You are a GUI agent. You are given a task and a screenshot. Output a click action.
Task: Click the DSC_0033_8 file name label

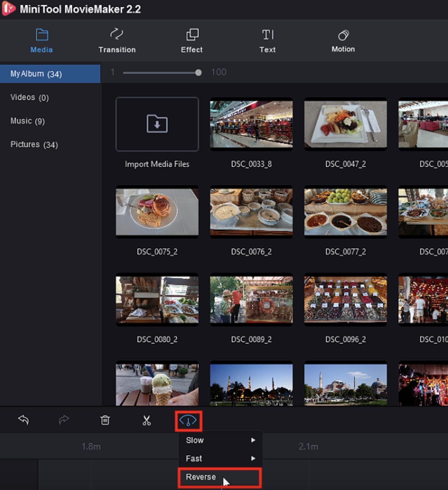tap(251, 164)
